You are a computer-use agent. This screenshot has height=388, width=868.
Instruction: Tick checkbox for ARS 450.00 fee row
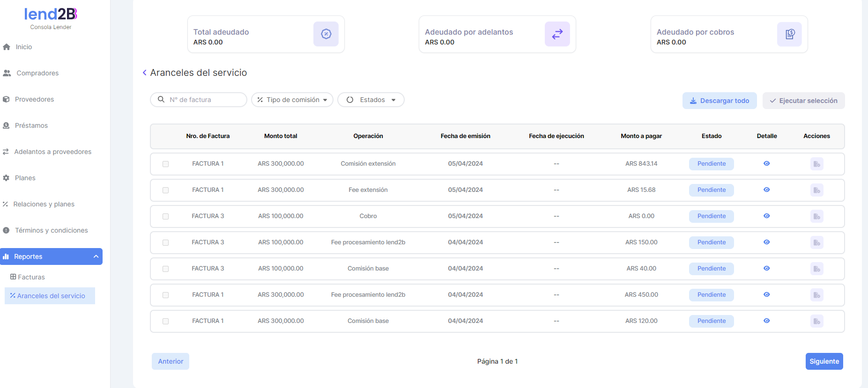(165, 295)
